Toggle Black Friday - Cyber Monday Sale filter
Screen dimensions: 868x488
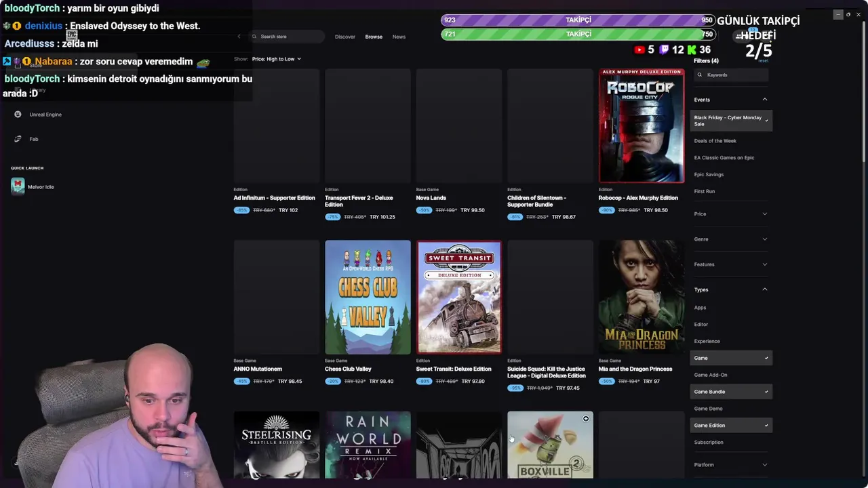click(x=731, y=121)
